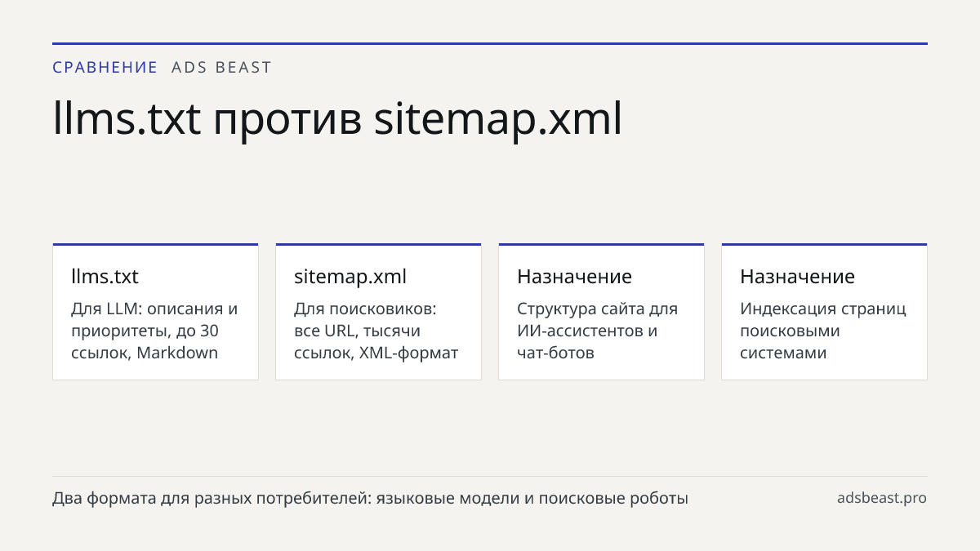The width and height of the screenshot is (980, 551).
Task: Click 'Назначение' title above 'Индексация страниц'
Action: point(797,276)
